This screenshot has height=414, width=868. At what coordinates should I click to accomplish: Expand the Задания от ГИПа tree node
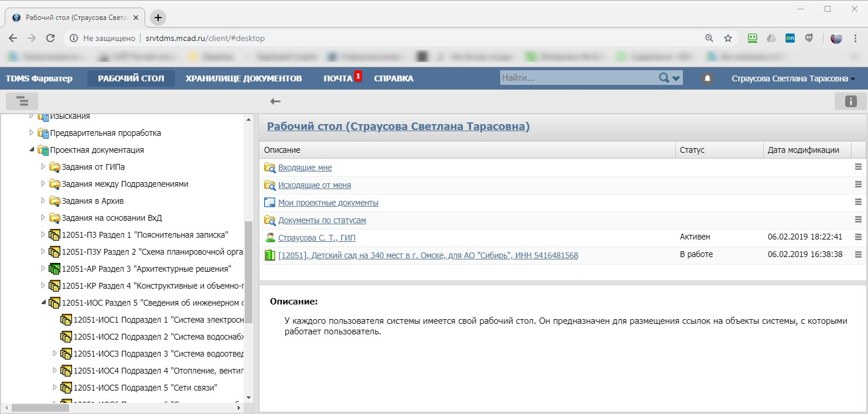(x=42, y=167)
